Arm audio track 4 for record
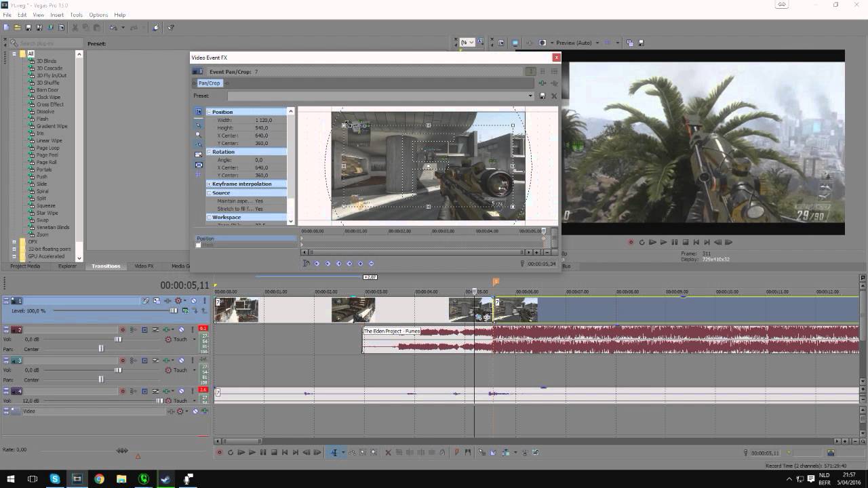This screenshot has height=488, width=868. coord(123,391)
